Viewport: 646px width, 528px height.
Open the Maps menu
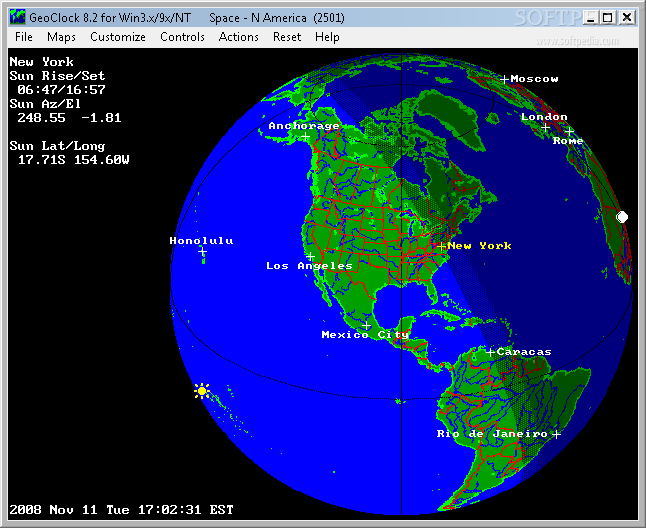61,37
